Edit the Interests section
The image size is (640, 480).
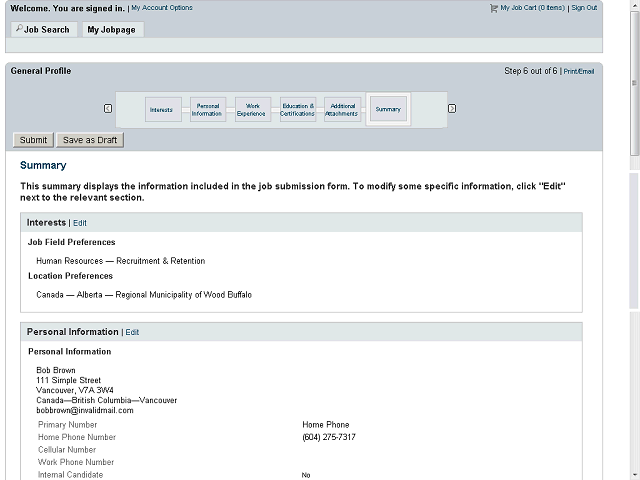click(80, 223)
